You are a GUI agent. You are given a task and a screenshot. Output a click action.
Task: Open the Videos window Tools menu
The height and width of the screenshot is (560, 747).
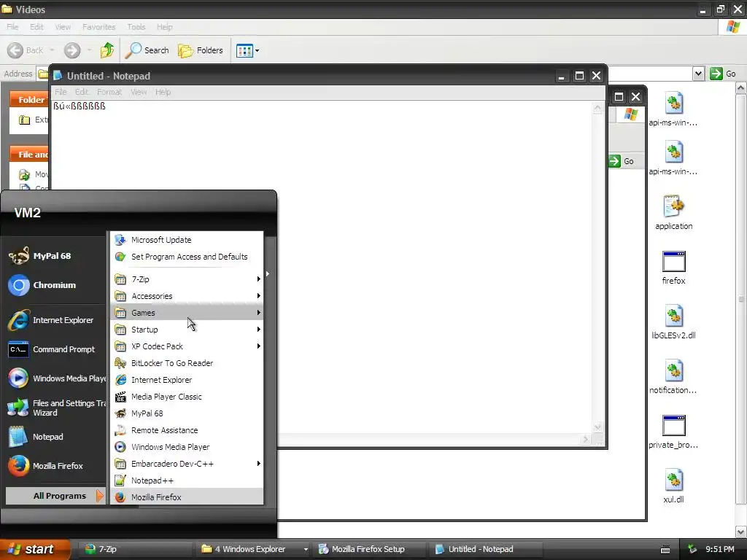pos(136,27)
